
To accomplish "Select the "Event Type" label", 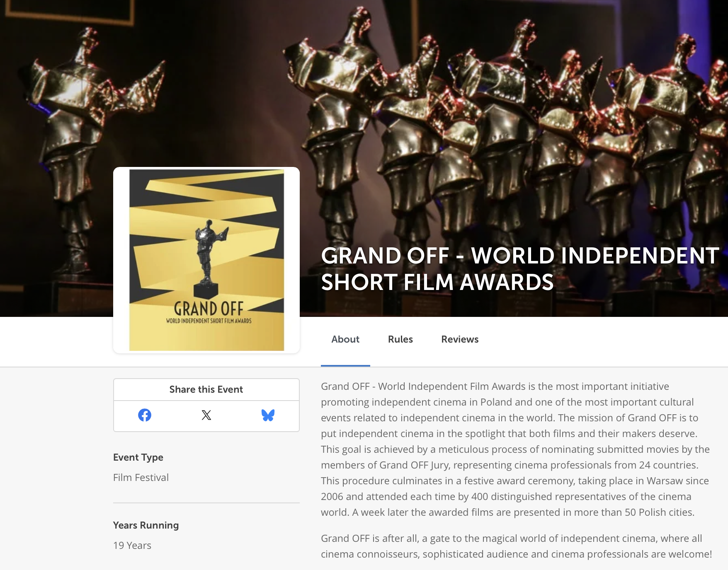I will [138, 457].
